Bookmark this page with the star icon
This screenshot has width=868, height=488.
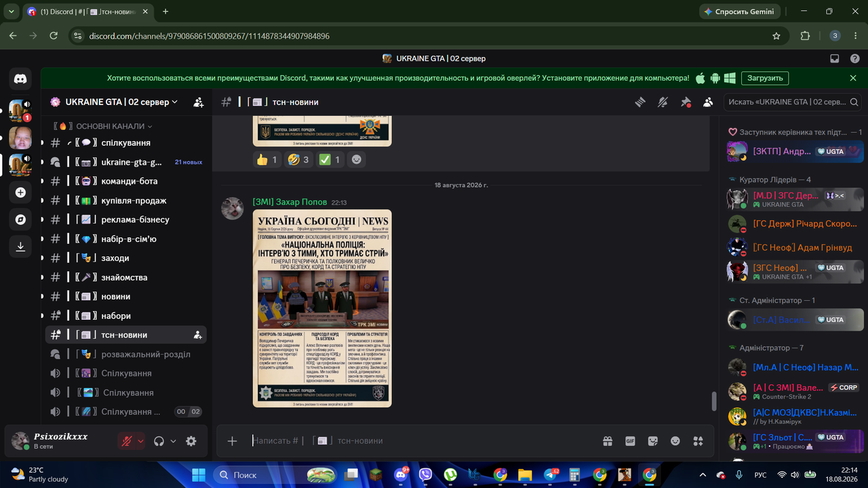pos(776,36)
